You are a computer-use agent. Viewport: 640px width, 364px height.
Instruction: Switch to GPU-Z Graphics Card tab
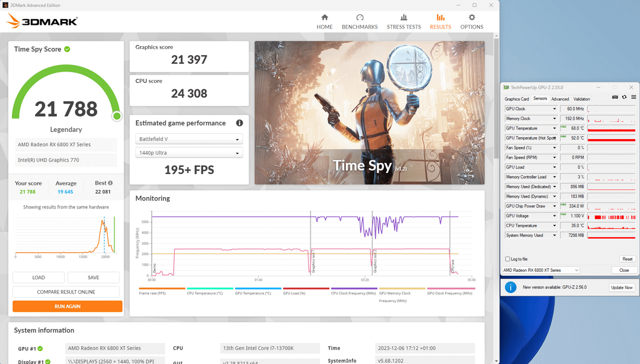[516, 99]
